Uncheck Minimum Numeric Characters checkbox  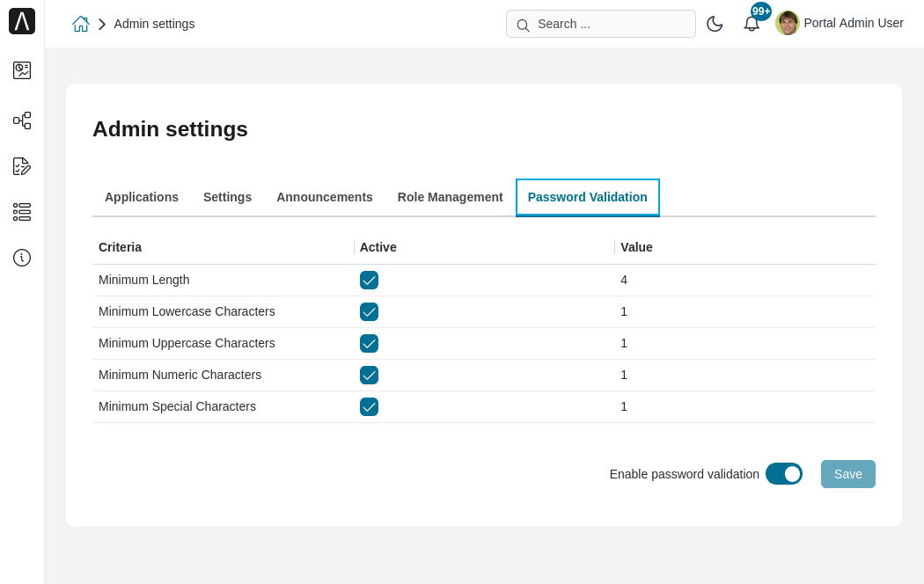point(369,375)
